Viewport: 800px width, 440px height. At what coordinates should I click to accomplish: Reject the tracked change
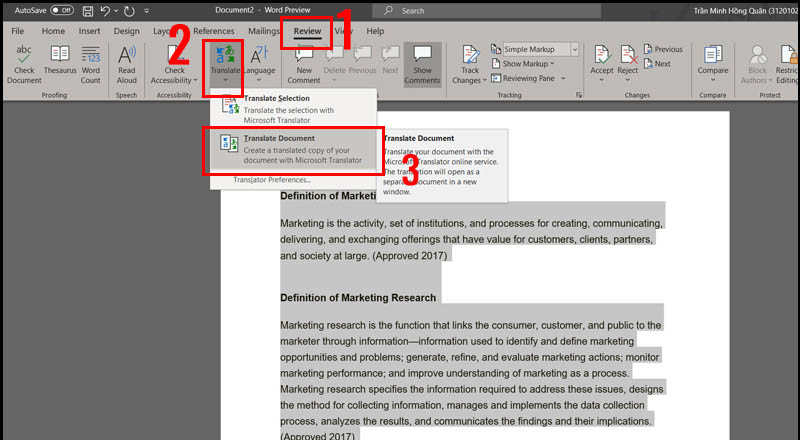[628, 64]
